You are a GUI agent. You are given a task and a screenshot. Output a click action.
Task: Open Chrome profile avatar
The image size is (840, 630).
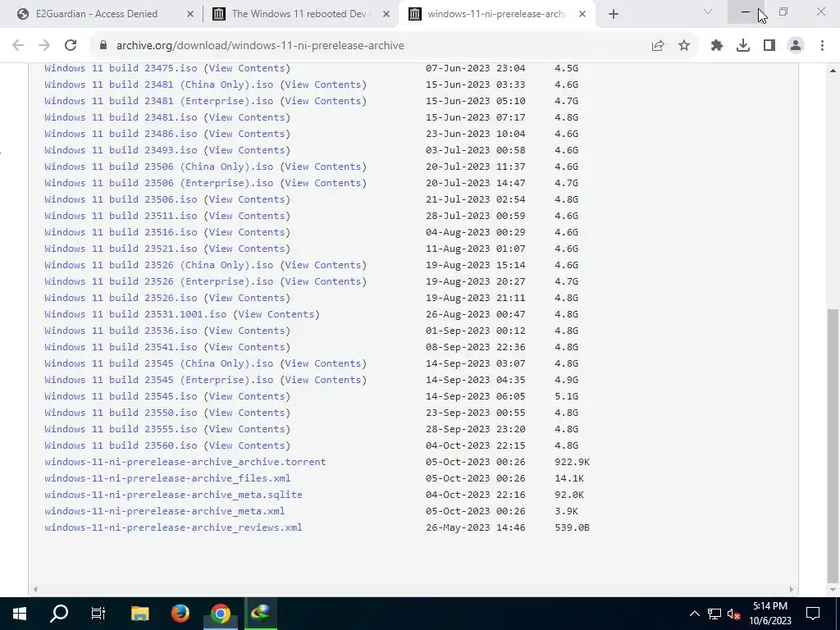pyautogui.click(x=796, y=46)
